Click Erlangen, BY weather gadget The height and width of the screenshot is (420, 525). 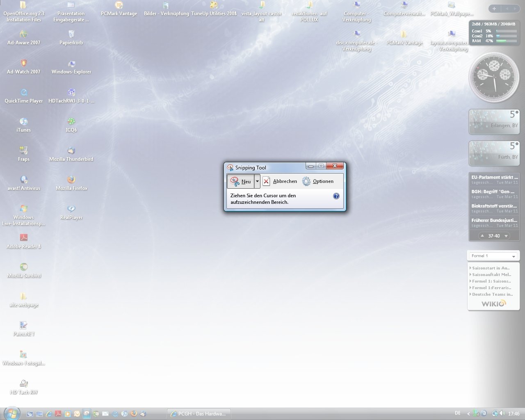click(494, 121)
